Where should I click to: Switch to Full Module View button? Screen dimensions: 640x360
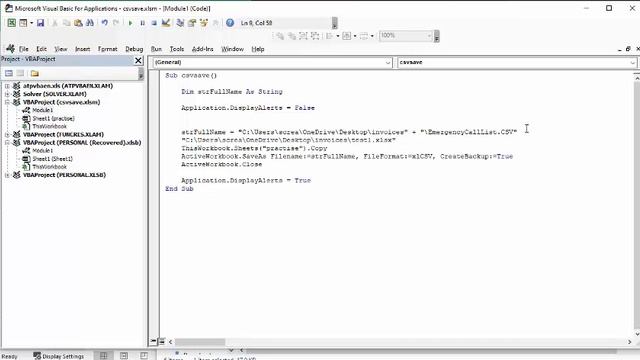[x=162, y=341]
